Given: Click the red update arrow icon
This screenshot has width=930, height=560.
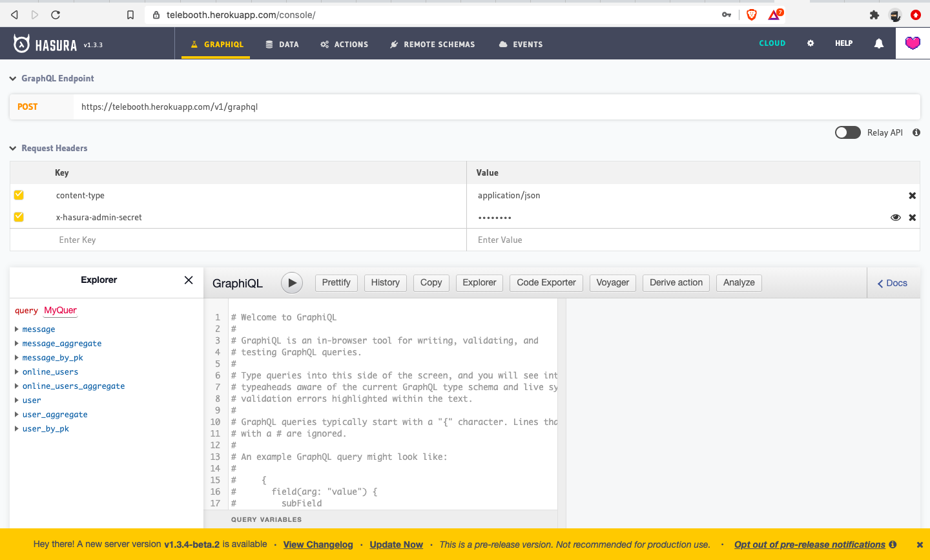Looking at the screenshot, I should coord(916,14).
